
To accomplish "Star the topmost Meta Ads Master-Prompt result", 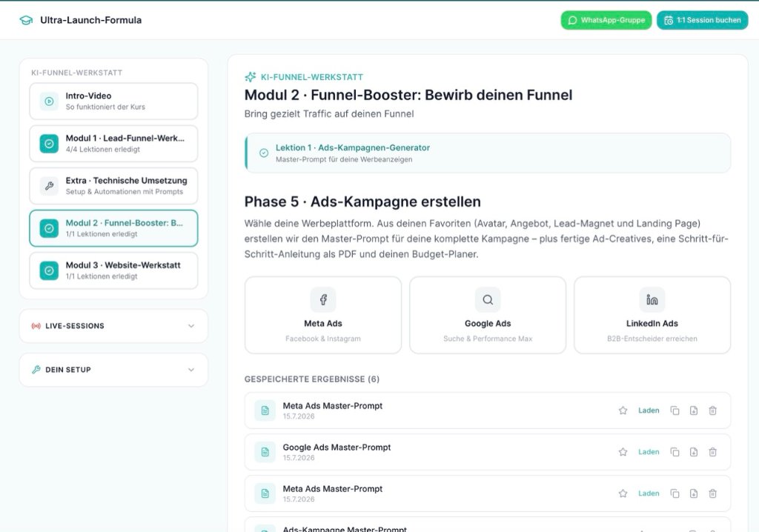I will (x=623, y=410).
